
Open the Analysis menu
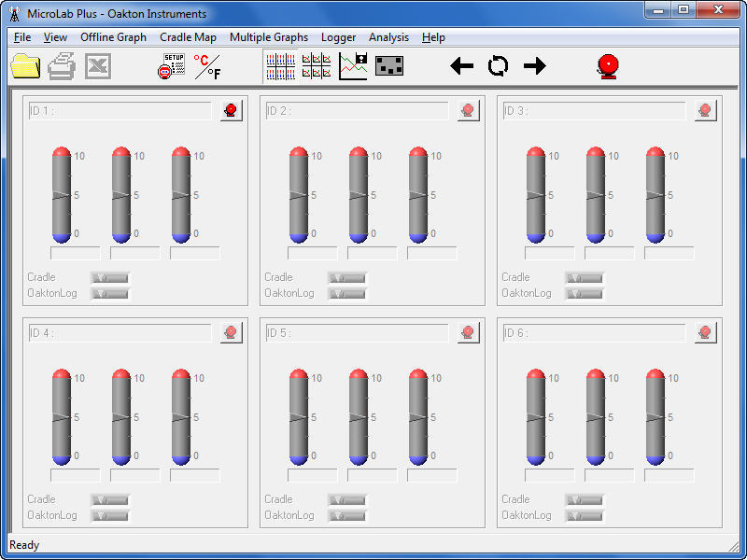(388, 37)
